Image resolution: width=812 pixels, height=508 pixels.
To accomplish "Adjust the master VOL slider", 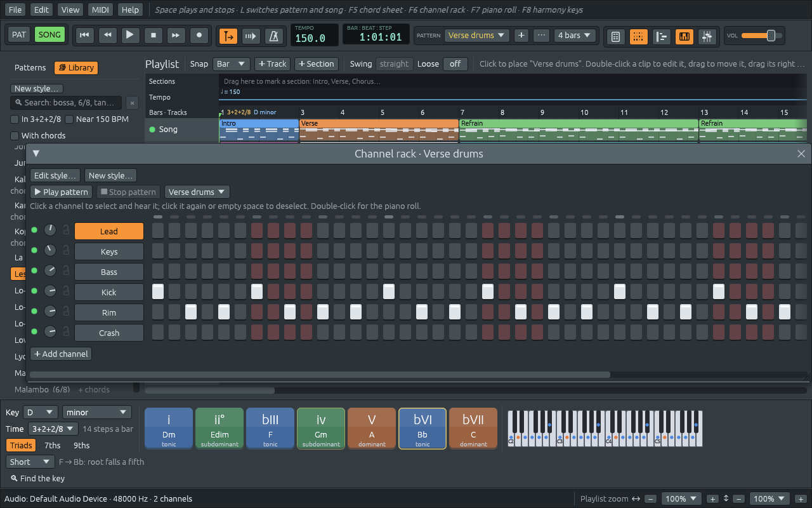I will click(762, 36).
